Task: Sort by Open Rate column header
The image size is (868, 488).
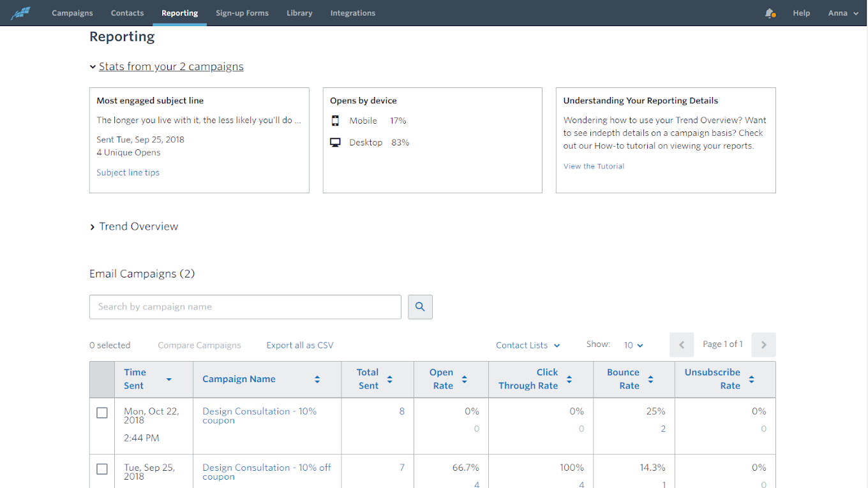Action: pos(442,379)
